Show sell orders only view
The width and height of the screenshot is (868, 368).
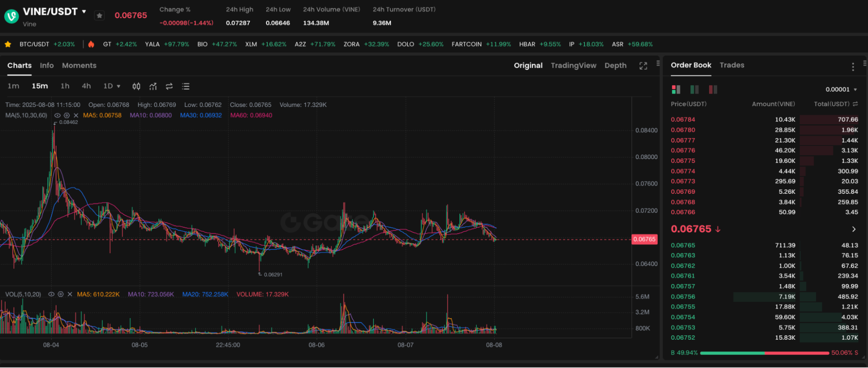(713, 90)
